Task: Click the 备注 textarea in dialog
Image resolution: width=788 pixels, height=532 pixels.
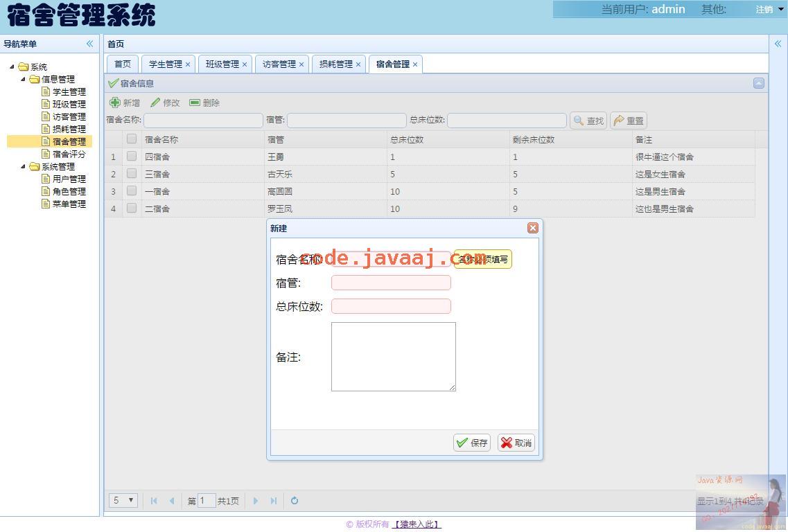Action: click(393, 356)
